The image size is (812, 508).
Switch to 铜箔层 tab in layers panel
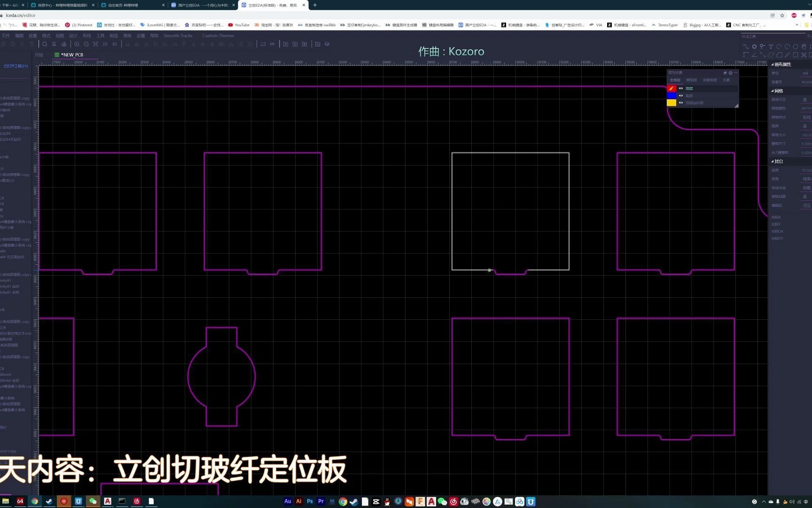pos(691,80)
